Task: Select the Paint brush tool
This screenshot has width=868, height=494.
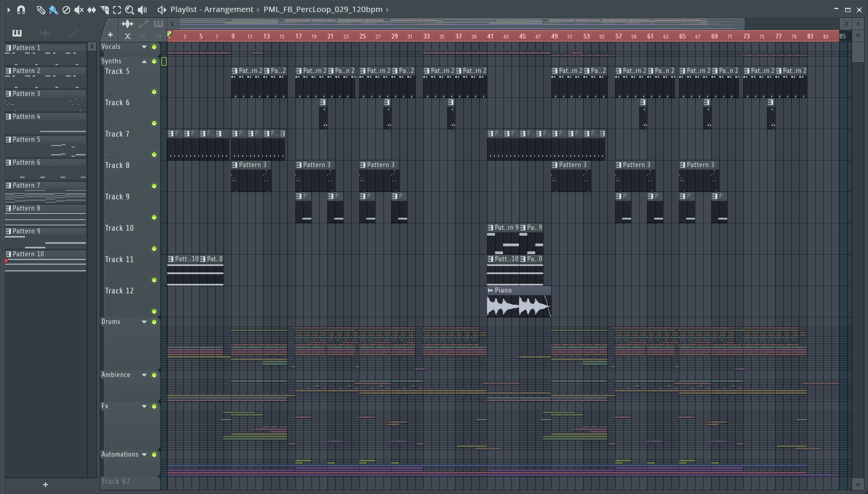Action: (53, 10)
